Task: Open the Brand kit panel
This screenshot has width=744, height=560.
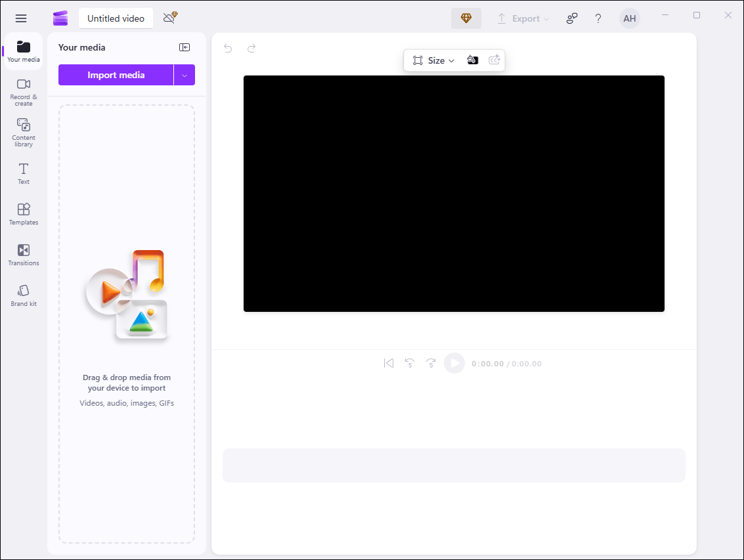Action: (23, 294)
